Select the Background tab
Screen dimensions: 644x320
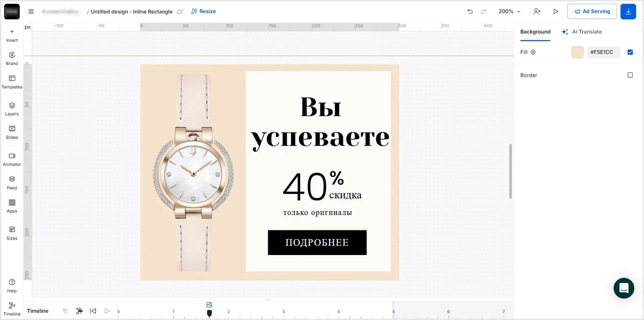[535, 32]
